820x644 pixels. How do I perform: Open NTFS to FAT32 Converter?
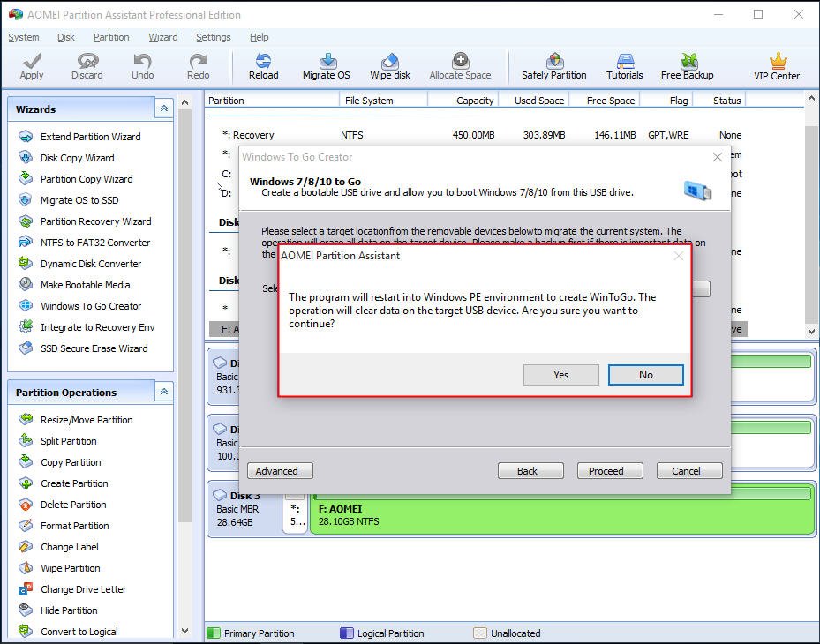click(85, 243)
